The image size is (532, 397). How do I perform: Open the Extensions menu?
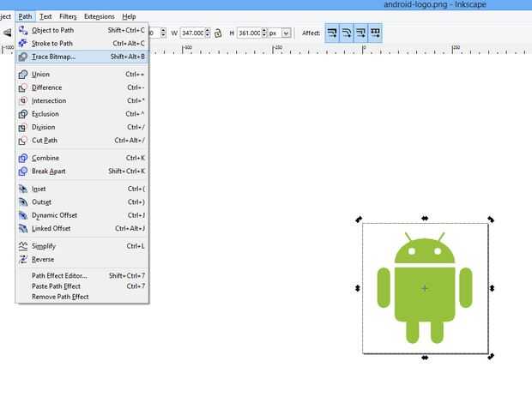coord(99,16)
